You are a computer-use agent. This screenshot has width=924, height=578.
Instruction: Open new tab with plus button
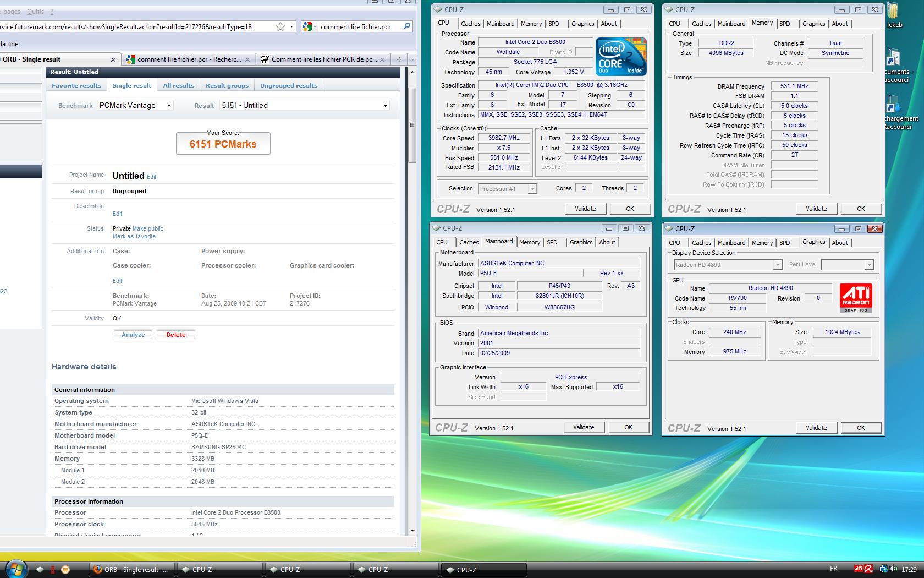click(x=399, y=59)
